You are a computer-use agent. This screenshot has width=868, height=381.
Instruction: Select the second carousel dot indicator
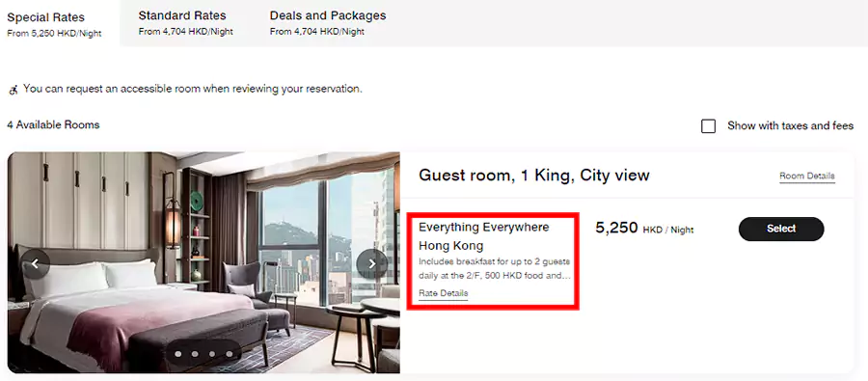[195, 354]
